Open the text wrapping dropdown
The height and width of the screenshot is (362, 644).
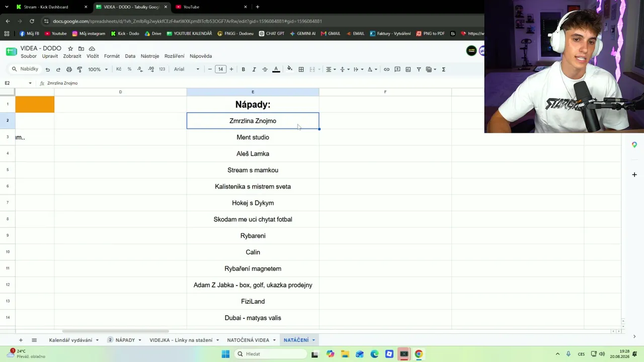358,69
